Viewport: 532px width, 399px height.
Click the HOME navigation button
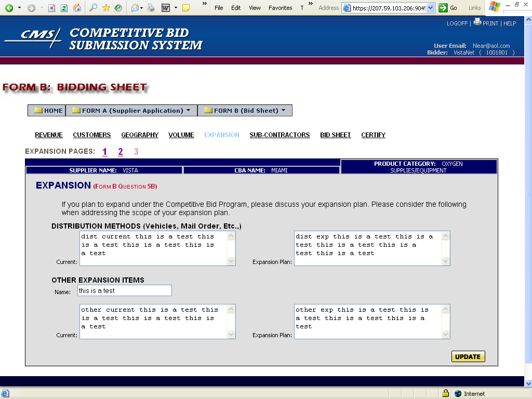tap(47, 111)
